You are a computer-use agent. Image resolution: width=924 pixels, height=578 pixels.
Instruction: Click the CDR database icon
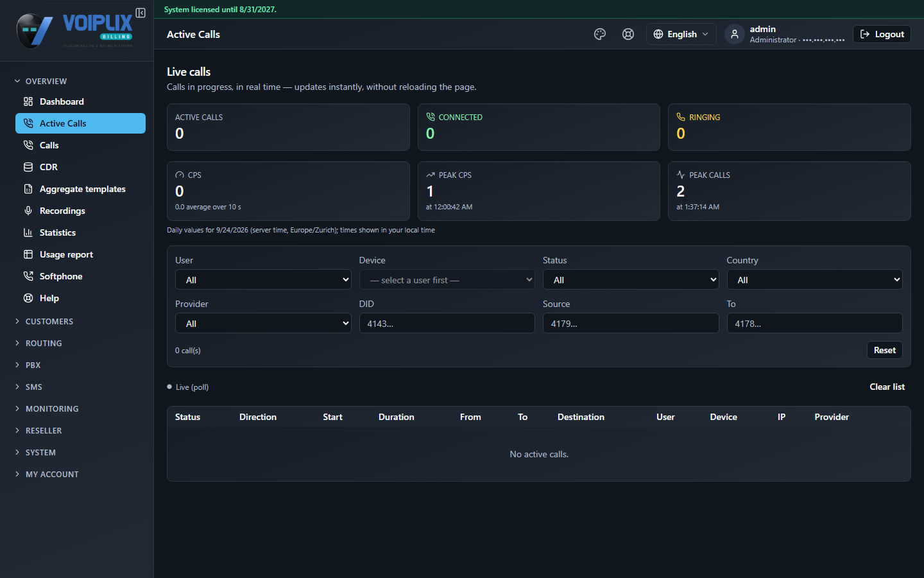pyautogui.click(x=28, y=167)
